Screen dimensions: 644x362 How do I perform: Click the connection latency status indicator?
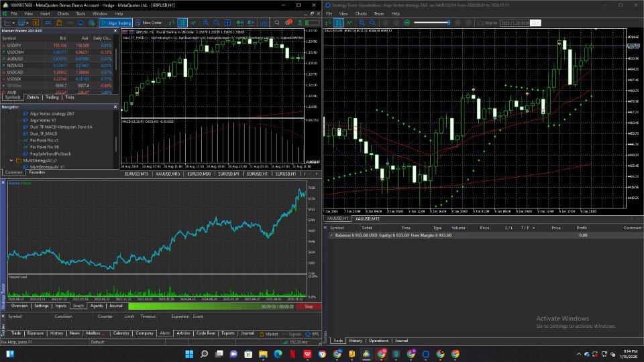295,342
